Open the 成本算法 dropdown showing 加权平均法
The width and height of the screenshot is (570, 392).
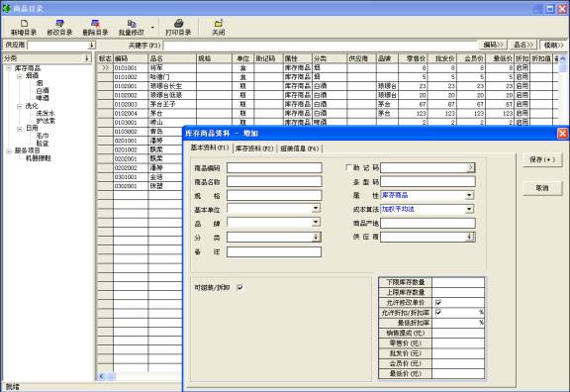click(x=469, y=209)
